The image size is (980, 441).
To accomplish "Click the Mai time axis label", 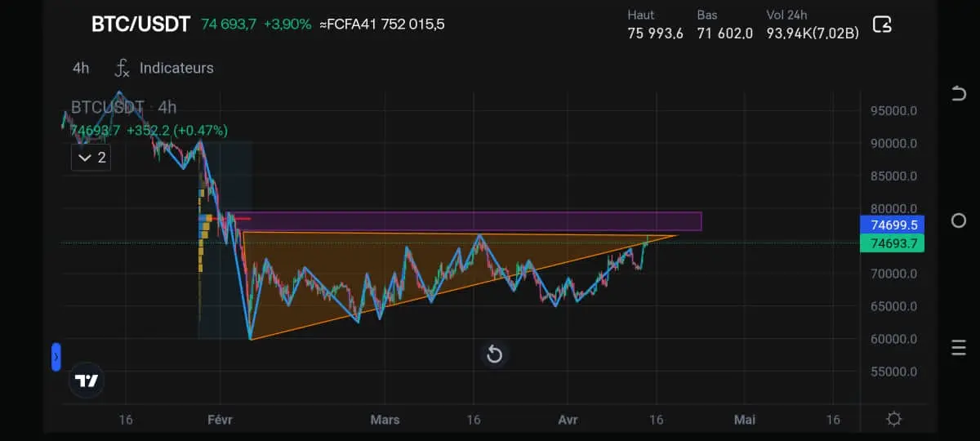I will click(x=744, y=420).
